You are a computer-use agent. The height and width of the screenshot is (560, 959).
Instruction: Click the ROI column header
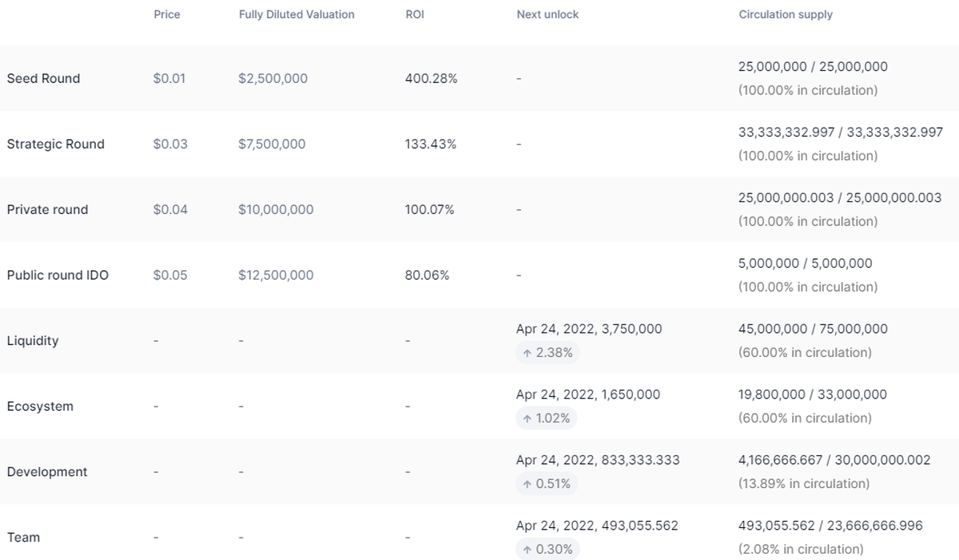coord(415,14)
